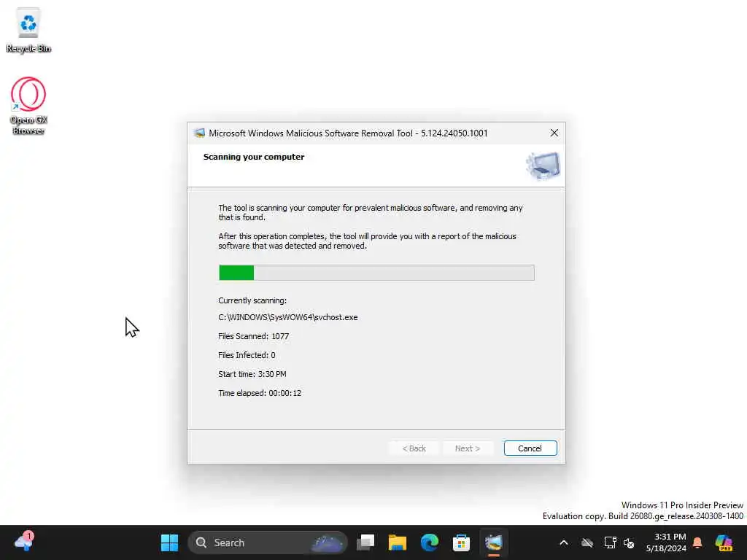Image resolution: width=747 pixels, height=560 pixels.
Task: Launch Copilot preview from the taskbar
Action: point(724,542)
